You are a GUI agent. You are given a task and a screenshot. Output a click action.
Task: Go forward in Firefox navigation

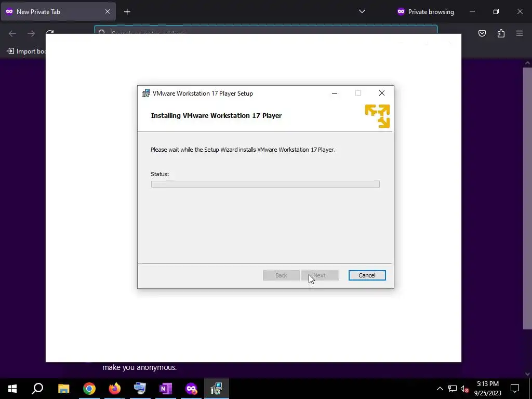[x=31, y=33]
